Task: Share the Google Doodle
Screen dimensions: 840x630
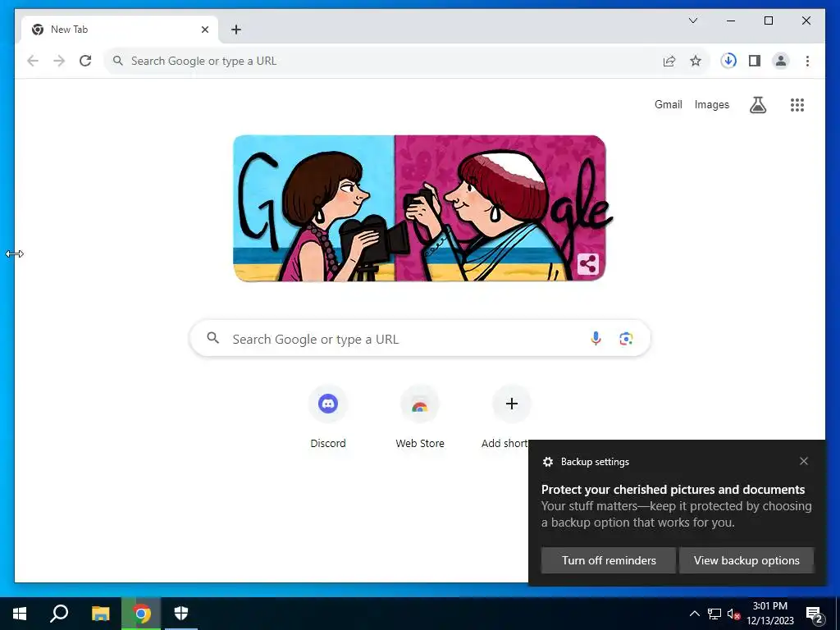Action: 587,263
